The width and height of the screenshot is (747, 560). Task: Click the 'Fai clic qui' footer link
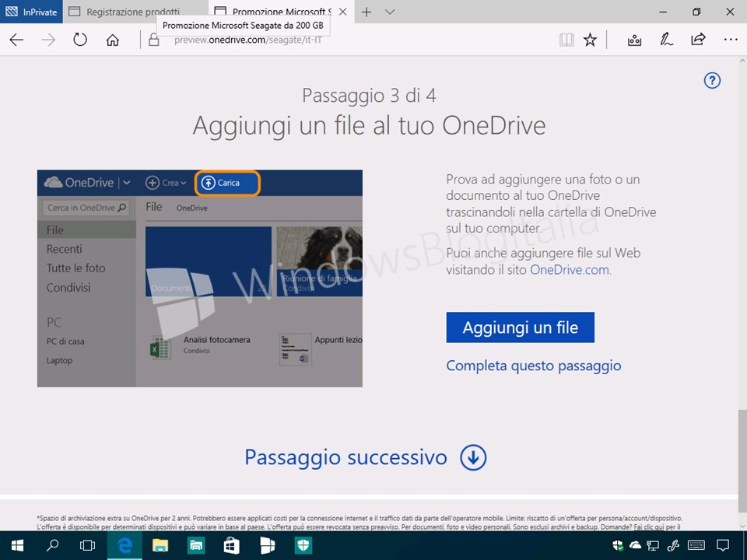pyautogui.click(x=650, y=527)
